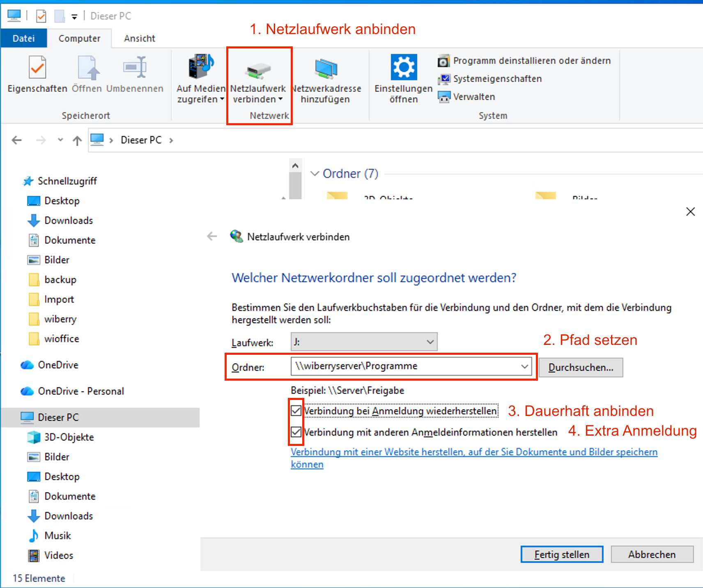This screenshot has height=588, width=703.
Task: Click Programm deinstallieren oder ändern
Action: tap(531, 61)
